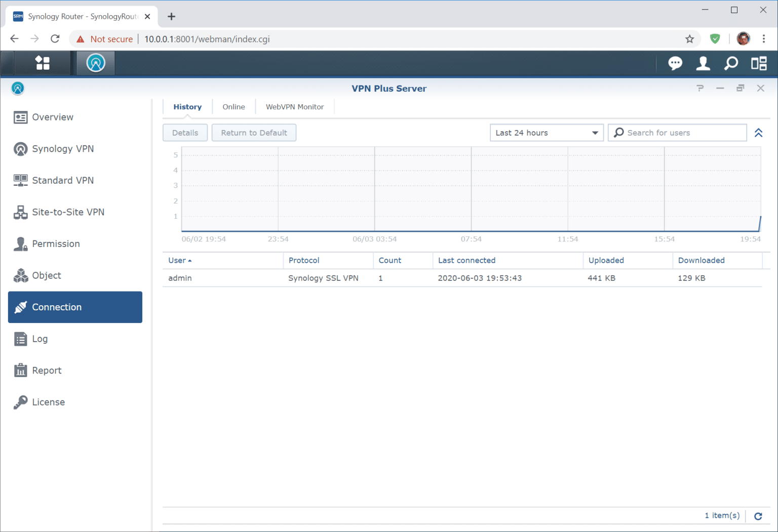The image size is (778, 532).
Task: Open the Chrome three-dot menu
Action: point(764,39)
